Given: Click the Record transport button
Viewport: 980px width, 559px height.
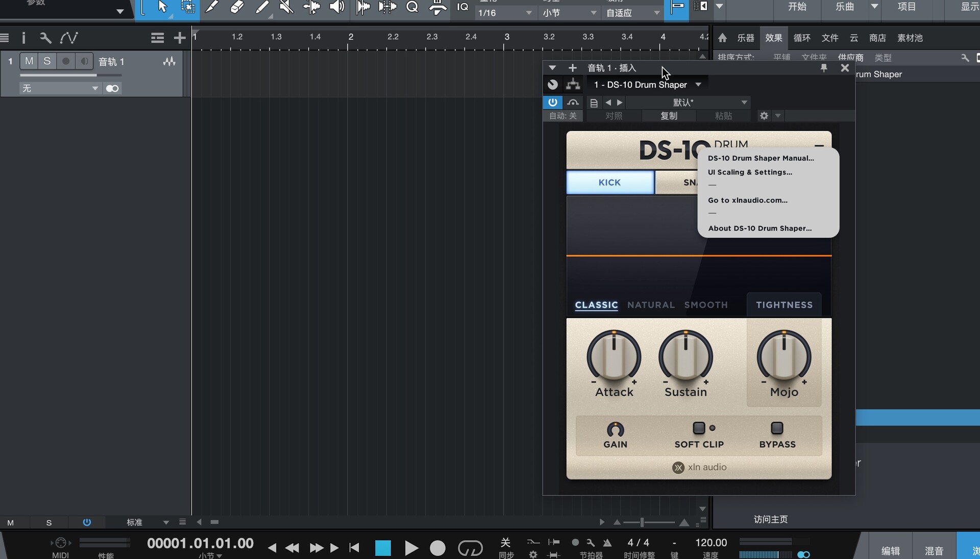Looking at the screenshot, I should tap(437, 548).
